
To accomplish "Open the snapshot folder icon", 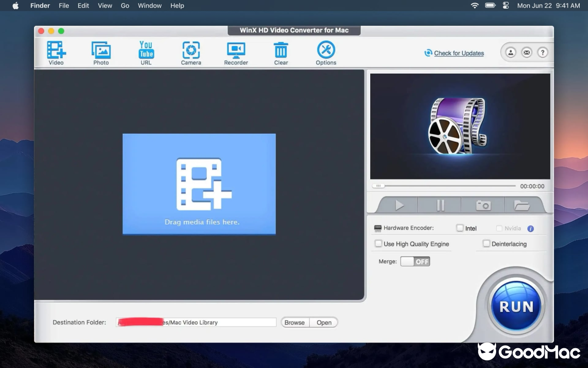I will pyautogui.click(x=522, y=205).
